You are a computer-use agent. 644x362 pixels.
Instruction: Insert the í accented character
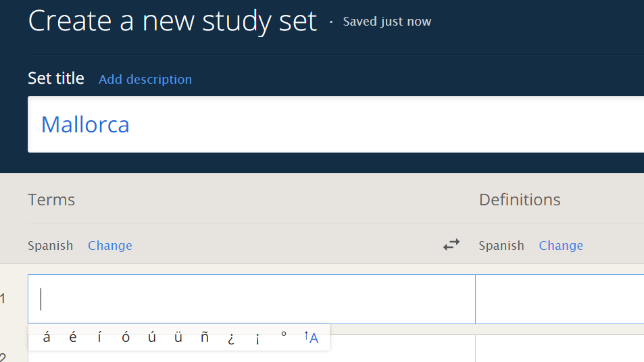click(x=99, y=338)
